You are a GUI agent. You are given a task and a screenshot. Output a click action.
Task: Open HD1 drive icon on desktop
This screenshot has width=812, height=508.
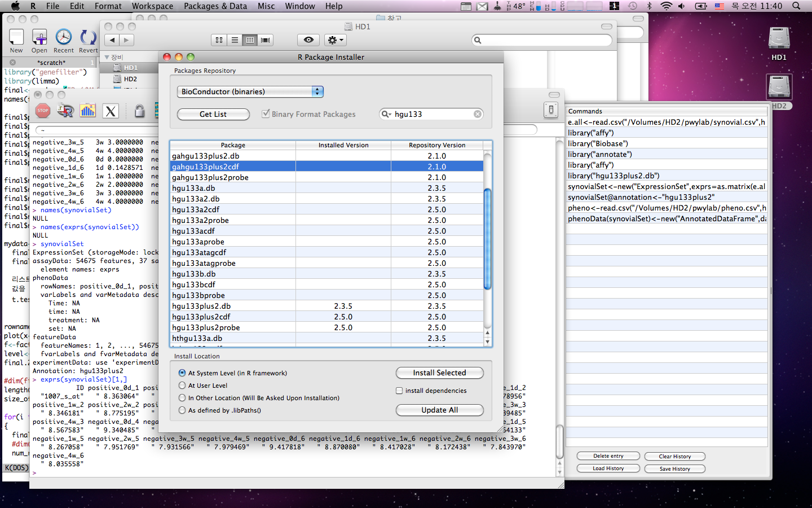coord(779,38)
